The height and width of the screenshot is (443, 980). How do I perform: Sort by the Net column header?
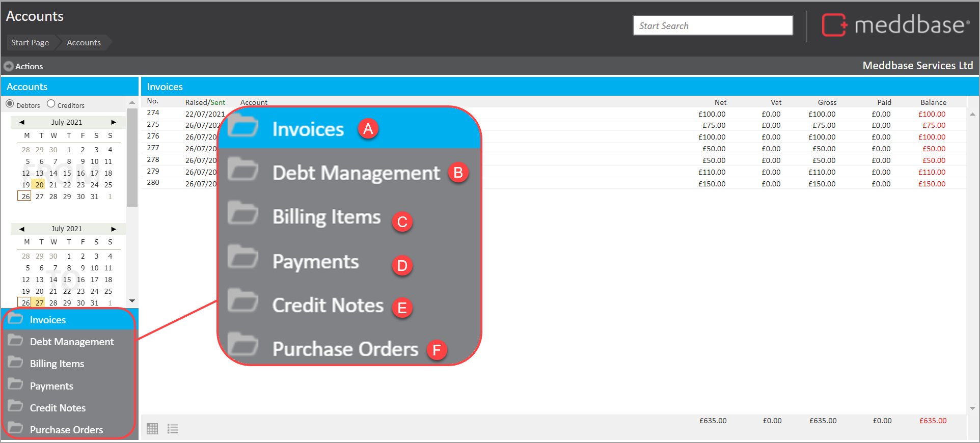[x=720, y=102]
